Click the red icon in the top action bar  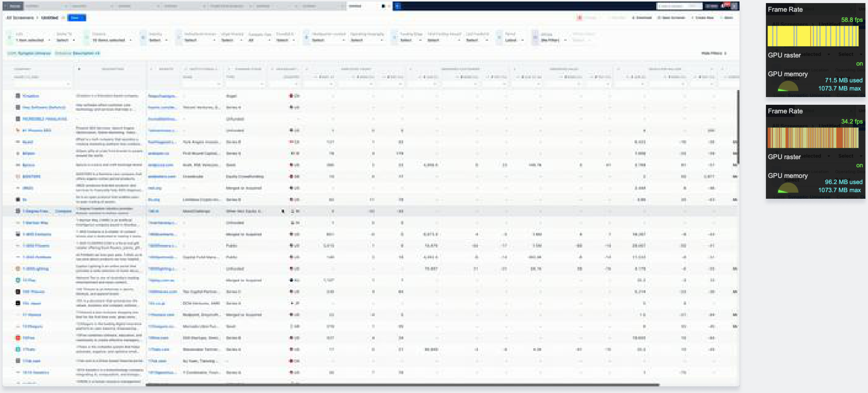(x=580, y=18)
